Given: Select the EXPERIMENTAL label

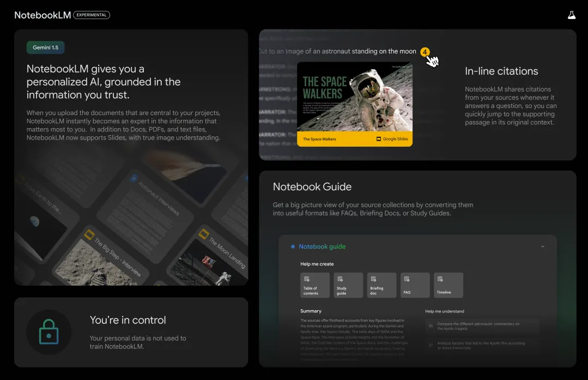Looking at the screenshot, I should point(91,15).
